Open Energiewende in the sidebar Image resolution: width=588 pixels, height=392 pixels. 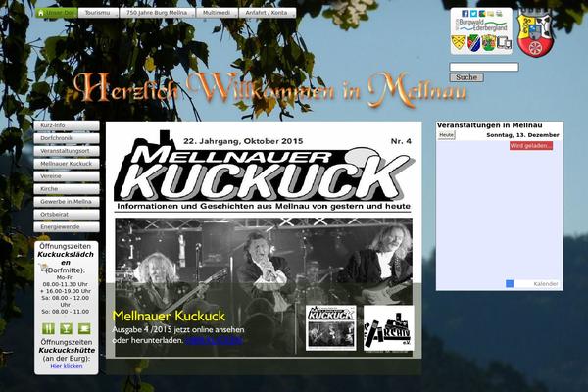[x=67, y=227]
